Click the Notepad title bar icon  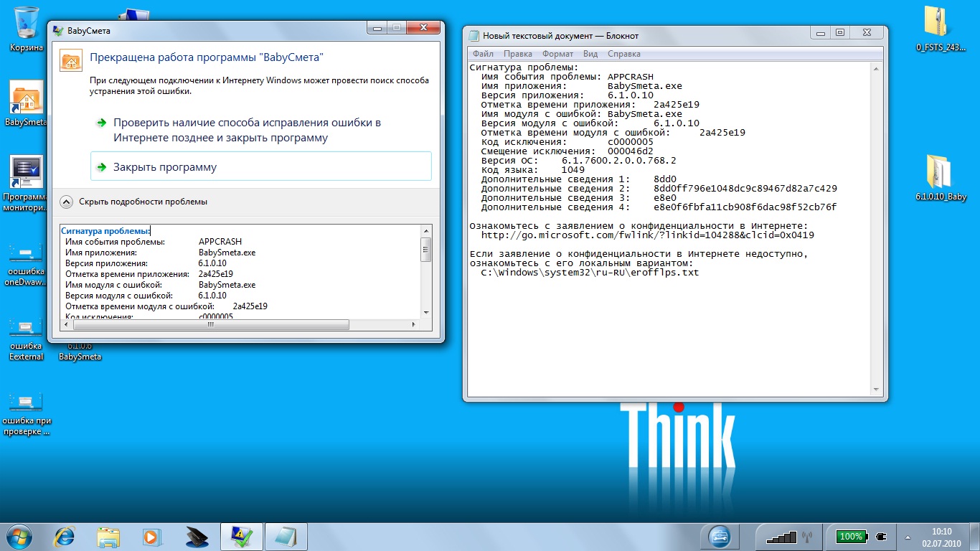point(473,35)
